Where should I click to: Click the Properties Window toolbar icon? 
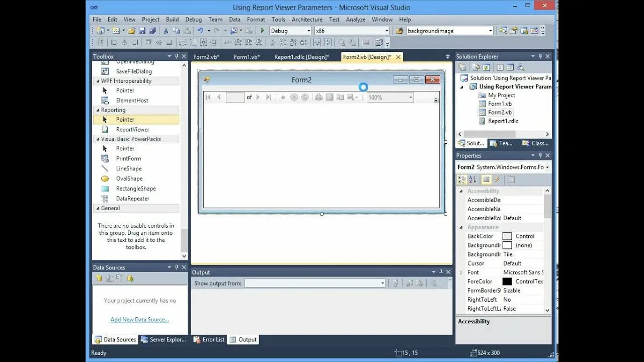pos(514,31)
